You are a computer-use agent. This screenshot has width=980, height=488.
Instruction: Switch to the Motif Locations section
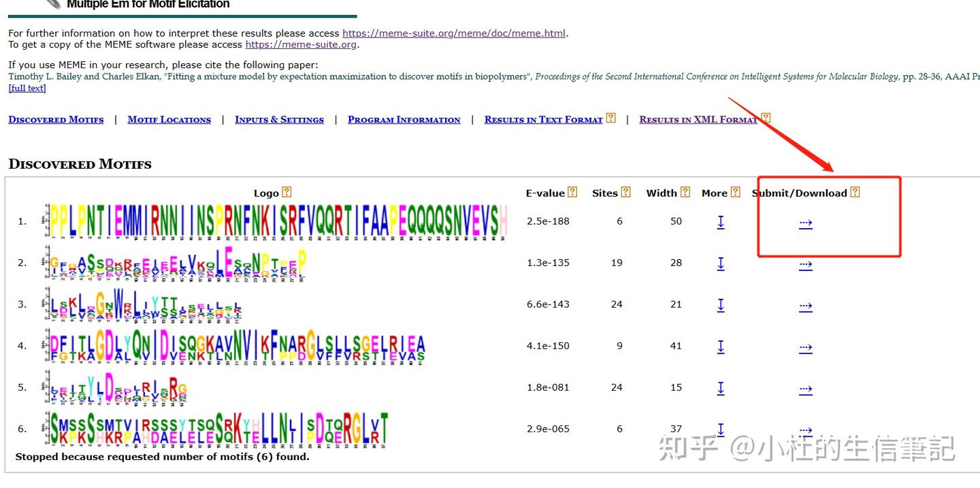click(x=169, y=119)
